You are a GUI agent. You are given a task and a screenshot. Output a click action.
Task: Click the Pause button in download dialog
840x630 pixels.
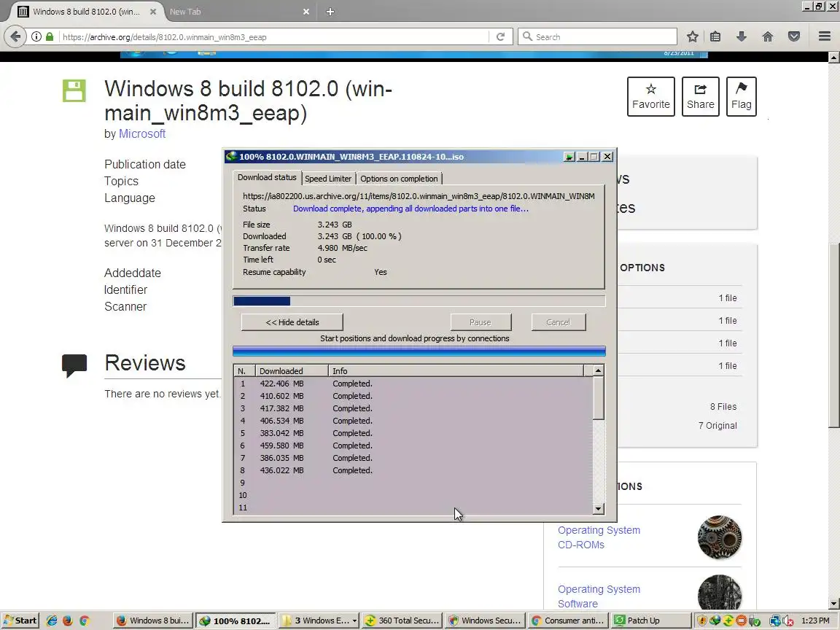point(481,322)
